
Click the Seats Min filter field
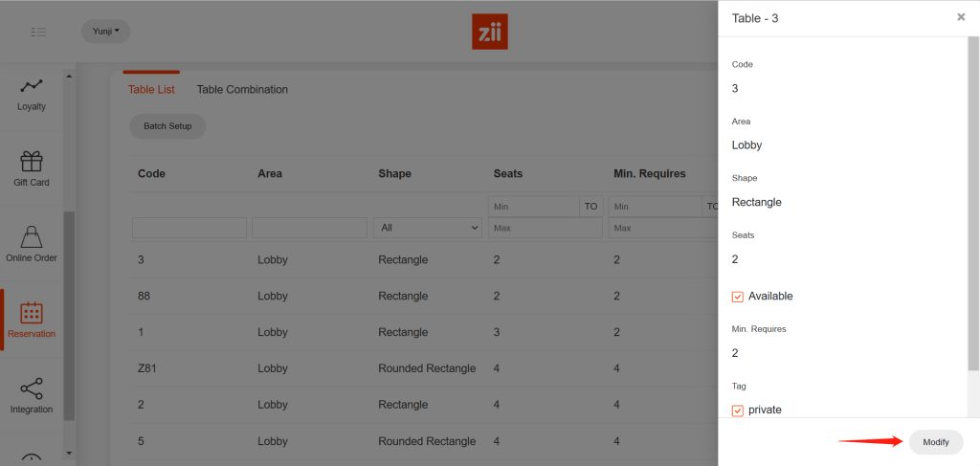(533, 207)
